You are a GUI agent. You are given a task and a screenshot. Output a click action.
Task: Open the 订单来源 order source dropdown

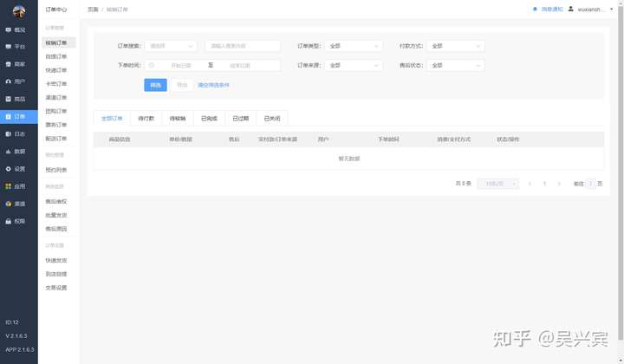354,65
